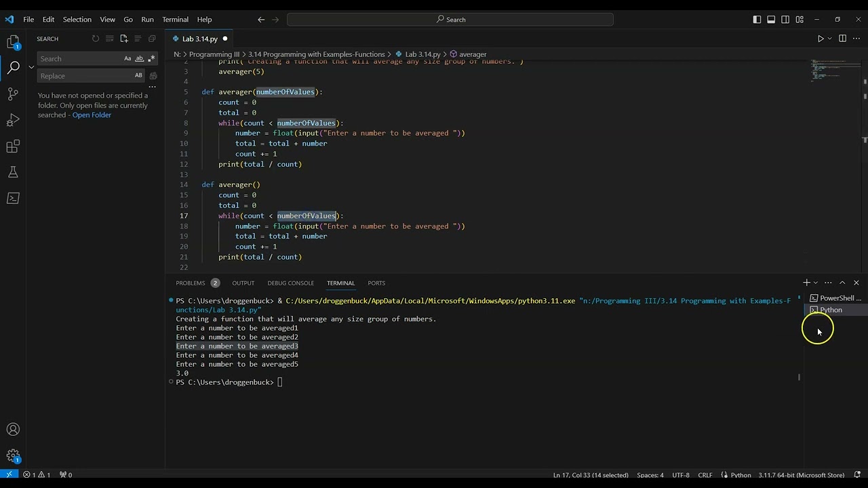The width and height of the screenshot is (868, 488).
Task: Click the Refresh search results icon
Action: 96,39
